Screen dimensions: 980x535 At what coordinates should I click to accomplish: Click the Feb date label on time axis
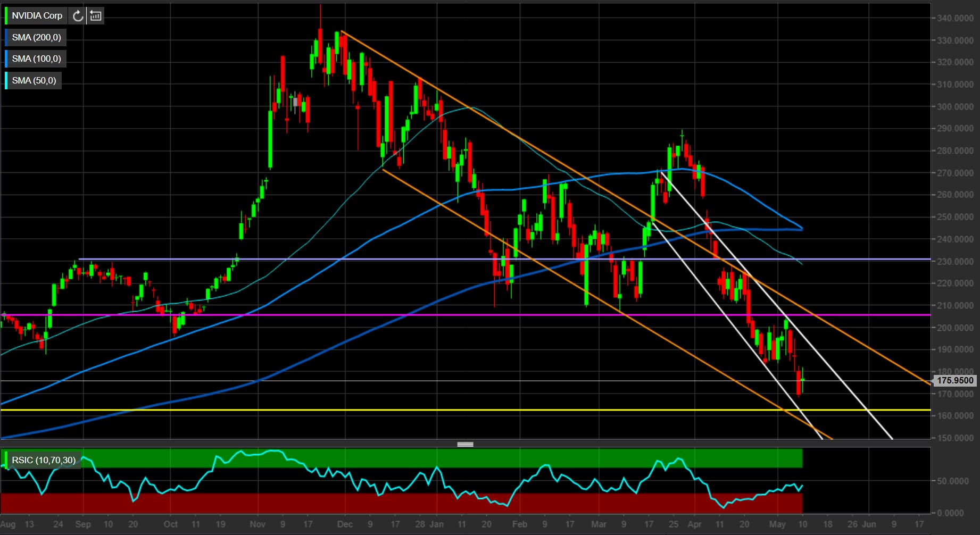(520, 524)
